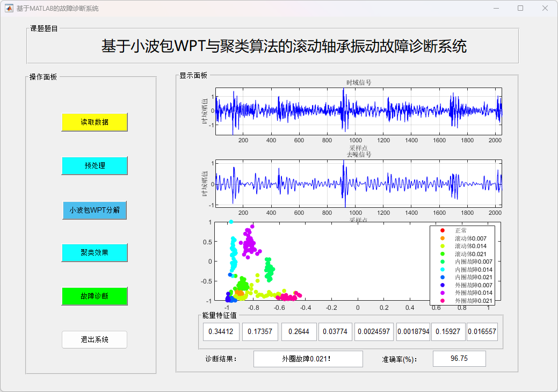The image size is (558, 392).
Task: Click the accuracy field showing 96.75
Action: pos(459,359)
